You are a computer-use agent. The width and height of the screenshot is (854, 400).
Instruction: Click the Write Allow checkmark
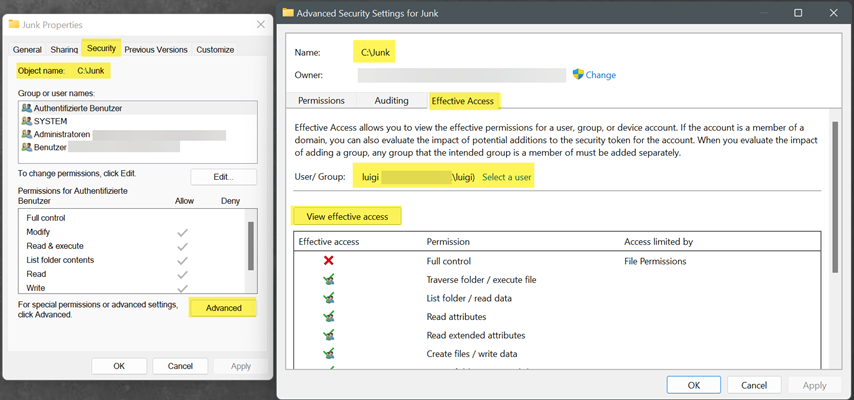point(182,288)
